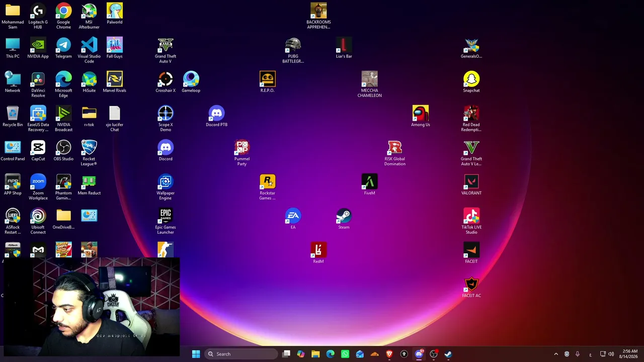Open the Google Chrome desktop shortcut

(x=63, y=16)
